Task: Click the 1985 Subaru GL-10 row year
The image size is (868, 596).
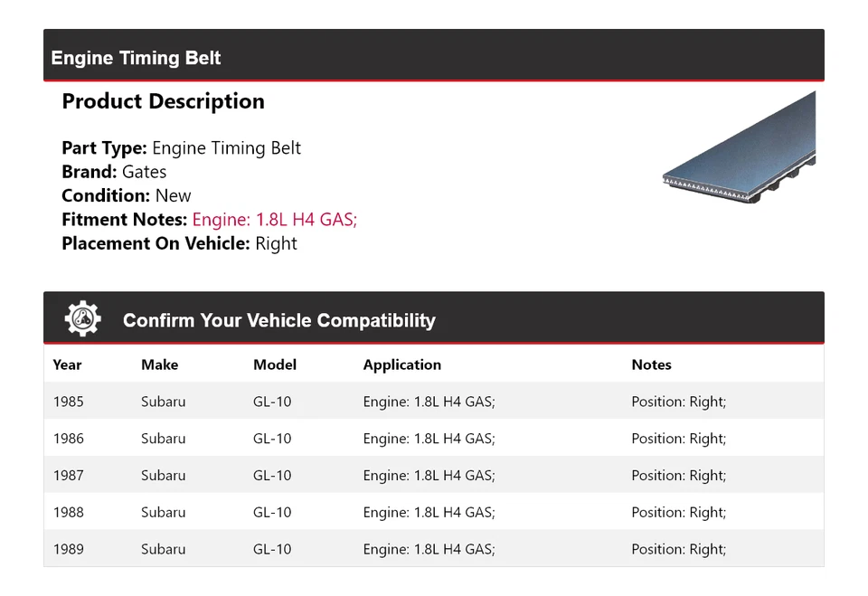Action: pos(68,402)
